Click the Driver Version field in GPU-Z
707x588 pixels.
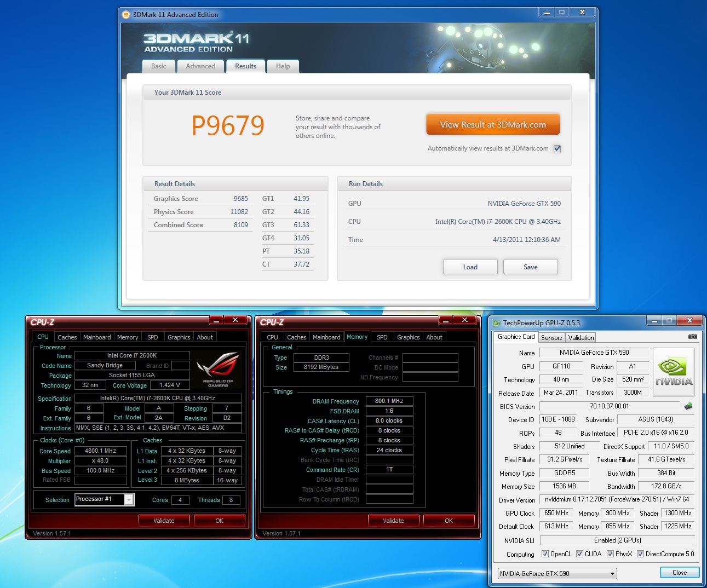pyautogui.click(x=617, y=499)
